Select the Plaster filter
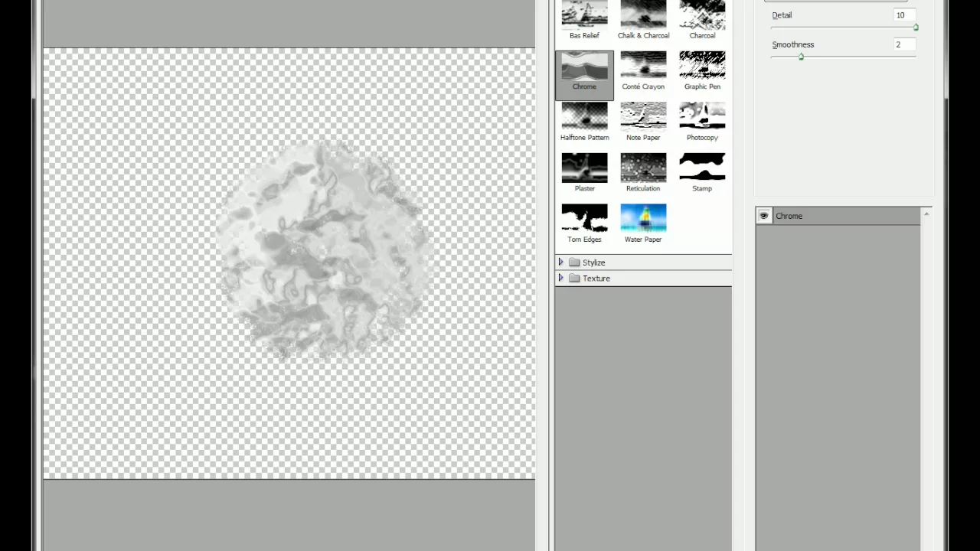This screenshot has height=551, width=980. [584, 173]
